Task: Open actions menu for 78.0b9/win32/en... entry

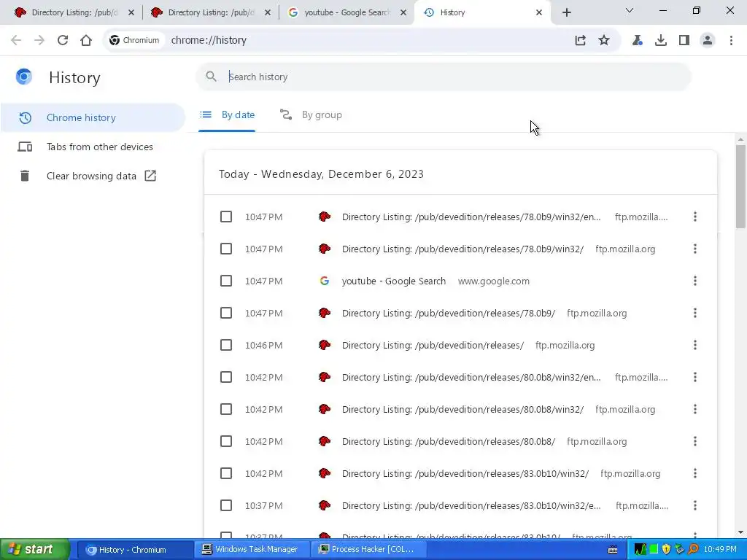Action: 695,217
